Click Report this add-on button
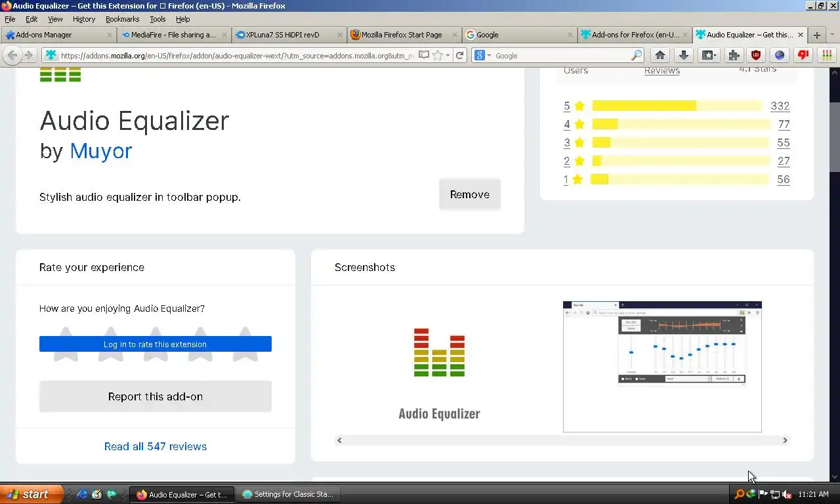 pos(156,396)
